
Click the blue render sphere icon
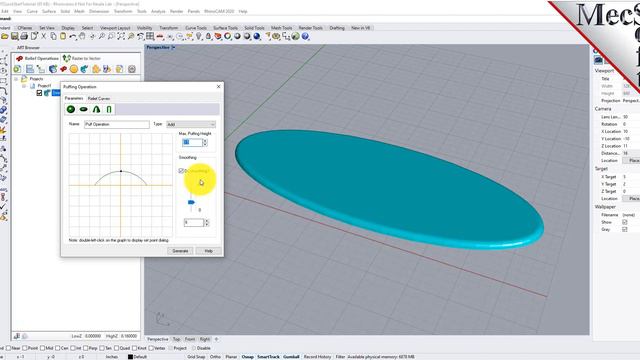tap(257, 36)
